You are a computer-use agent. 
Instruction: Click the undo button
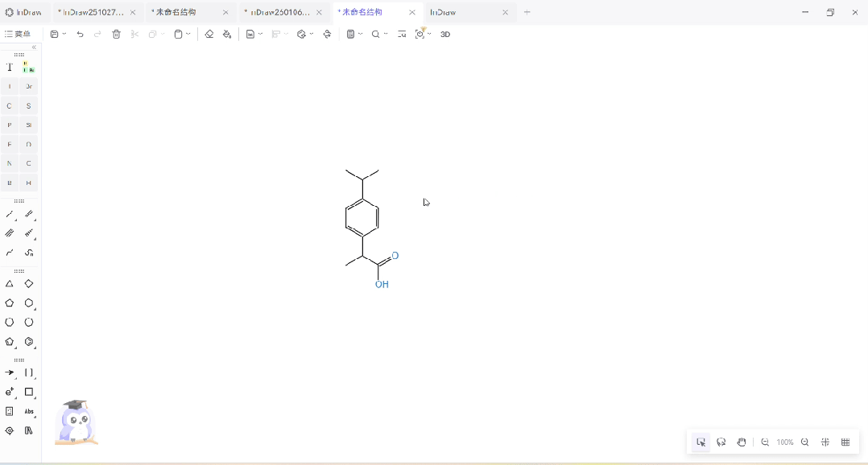[x=81, y=35]
